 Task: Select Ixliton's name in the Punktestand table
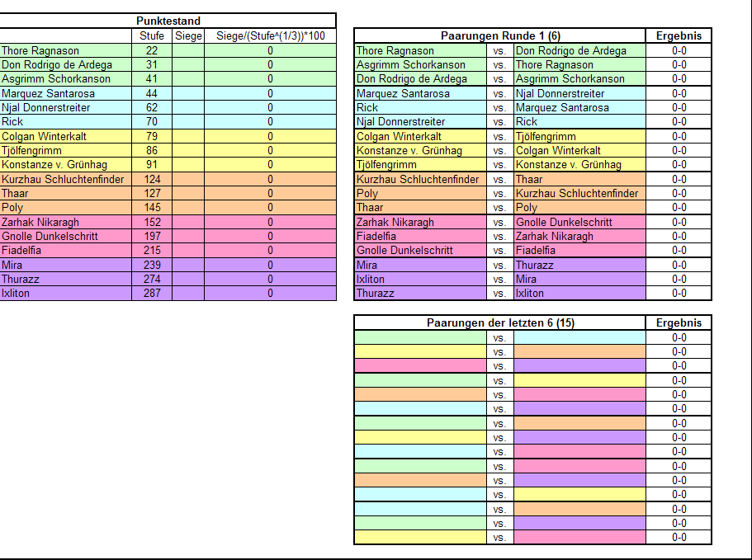(66, 293)
